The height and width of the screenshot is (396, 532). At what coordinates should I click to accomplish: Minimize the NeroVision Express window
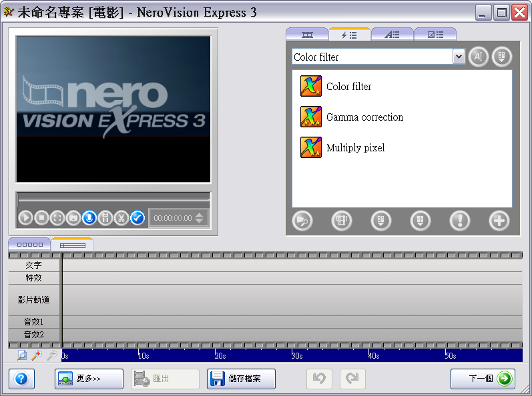click(x=483, y=13)
